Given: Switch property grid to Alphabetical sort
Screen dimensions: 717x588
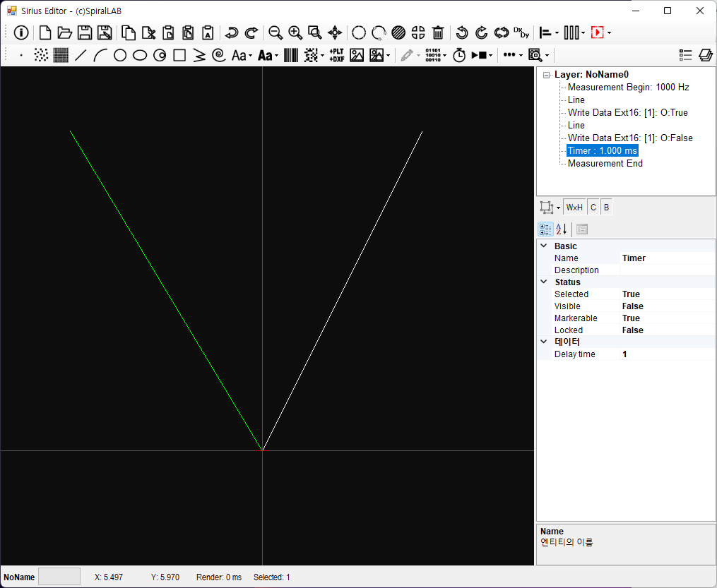Looking at the screenshot, I should [x=562, y=229].
